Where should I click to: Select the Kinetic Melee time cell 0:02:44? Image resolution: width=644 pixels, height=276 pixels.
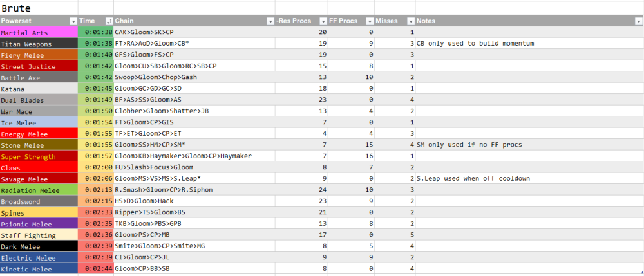tap(96, 269)
